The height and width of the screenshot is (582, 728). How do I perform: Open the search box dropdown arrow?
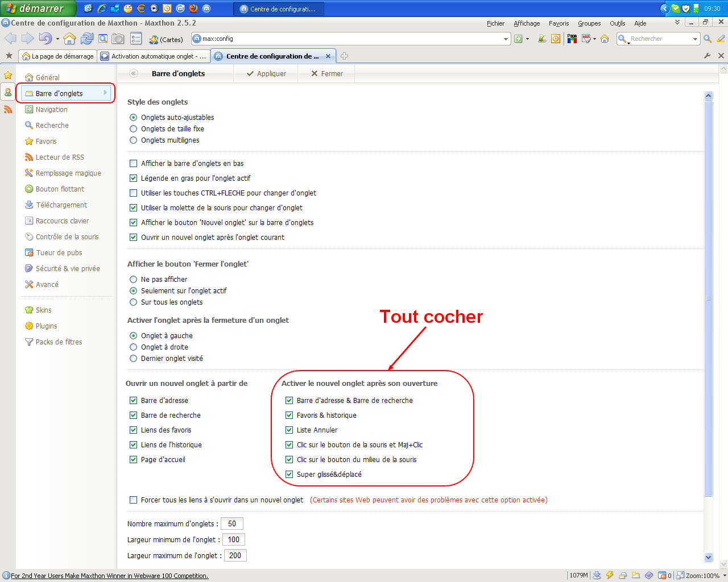pos(695,39)
